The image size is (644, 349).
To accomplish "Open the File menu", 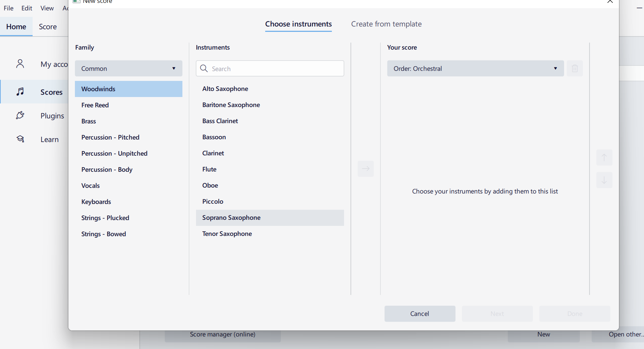I will coord(8,8).
